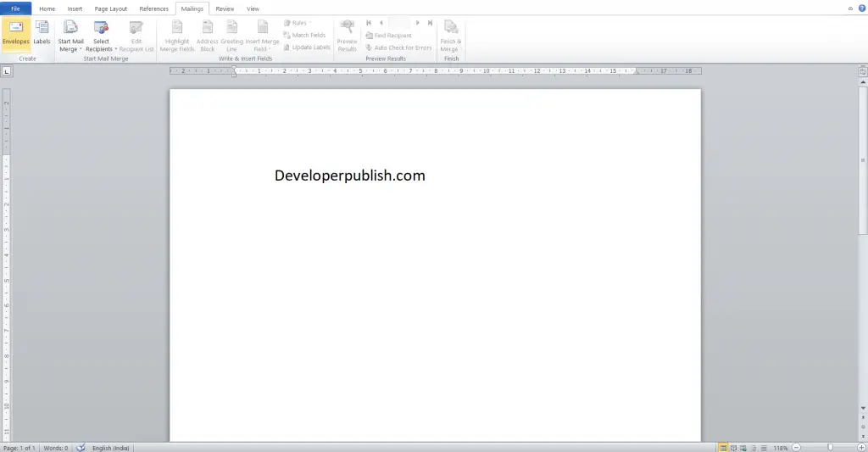
Task: Minimize the ribbon with caret icon
Action: (850, 8)
